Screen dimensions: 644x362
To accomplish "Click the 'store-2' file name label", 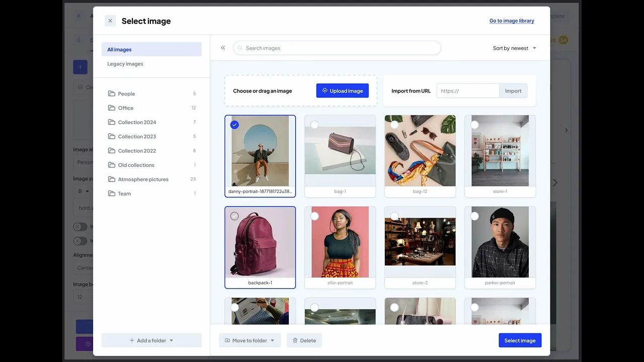I will coord(420,283).
